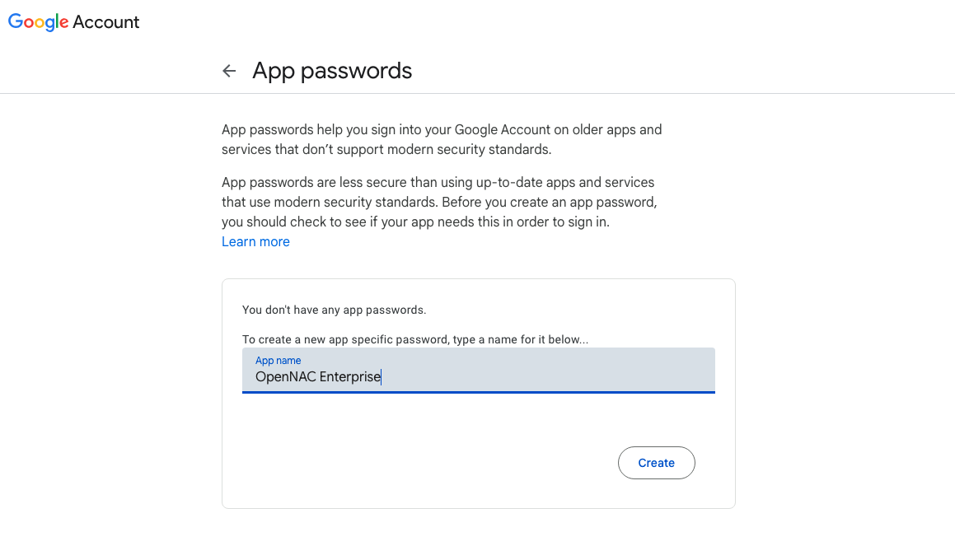Click blank card area left of Create button

pos(412,463)
